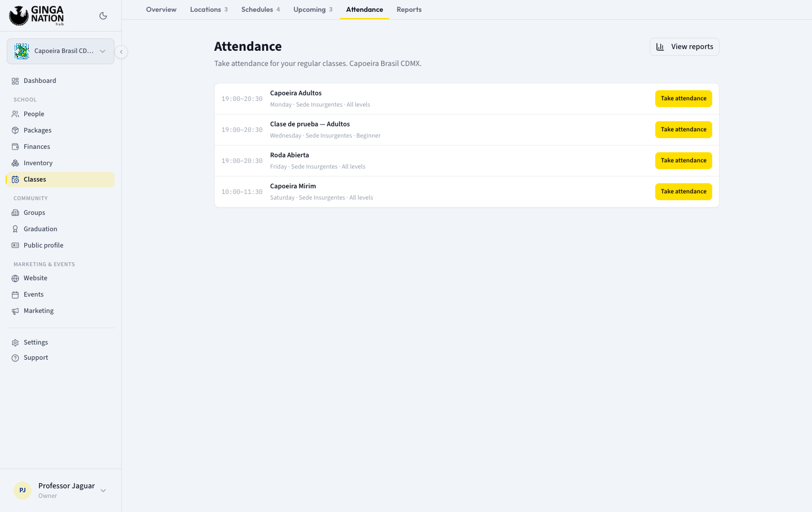Open People icon in sidebar

pyautogui.click(x=15, y=114)
